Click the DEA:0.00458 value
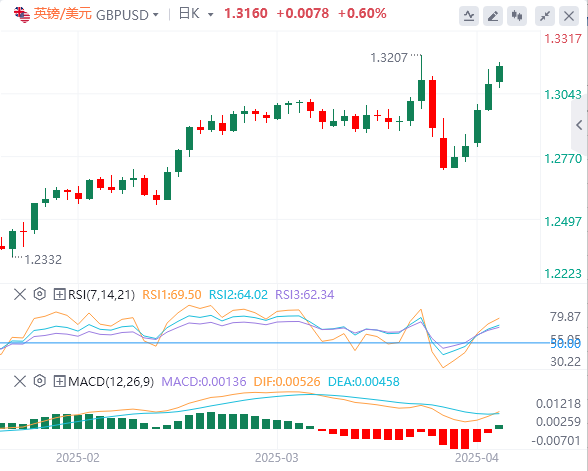 [x=364, y=382]
